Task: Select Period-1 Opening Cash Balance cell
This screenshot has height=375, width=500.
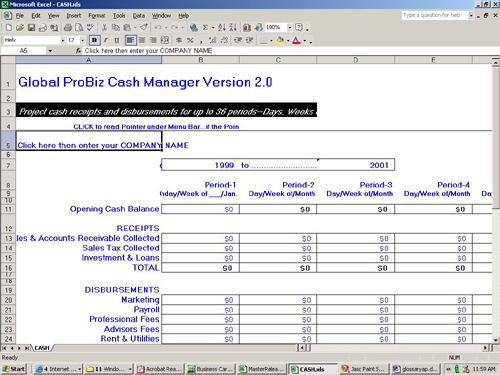Action: 201,209
